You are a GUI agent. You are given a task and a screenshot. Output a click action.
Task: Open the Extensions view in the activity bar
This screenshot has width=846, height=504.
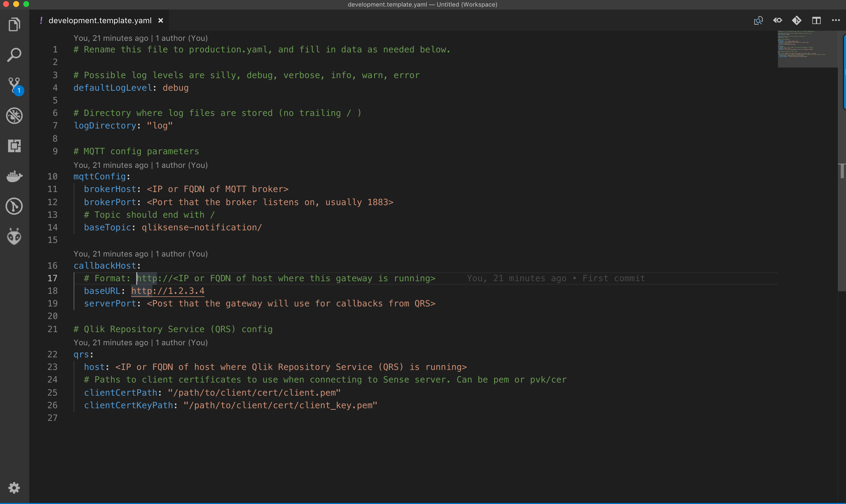click(x=14, y=146)
